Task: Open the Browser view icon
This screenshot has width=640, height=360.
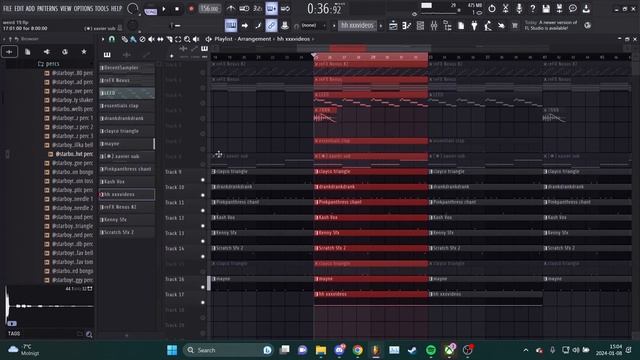Action: (447, 26)
